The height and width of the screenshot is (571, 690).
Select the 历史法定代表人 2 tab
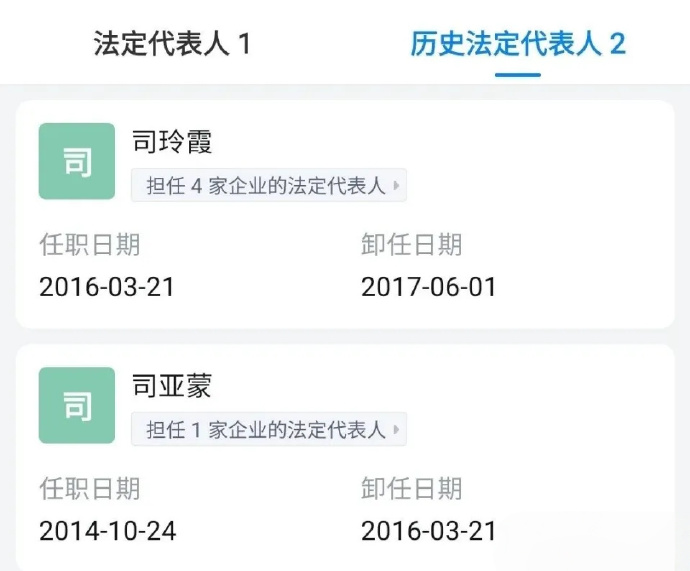click(x=517, y=44)
